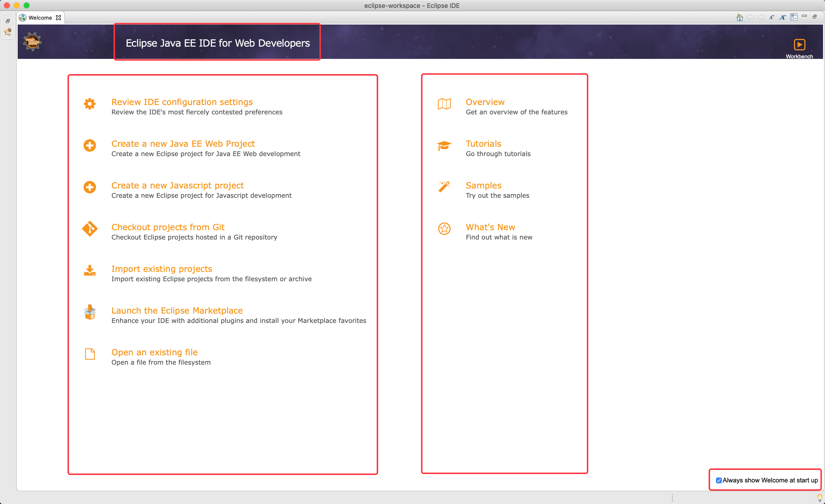Open Import existing projects
825x504 pixels.
tap(162, 269)
